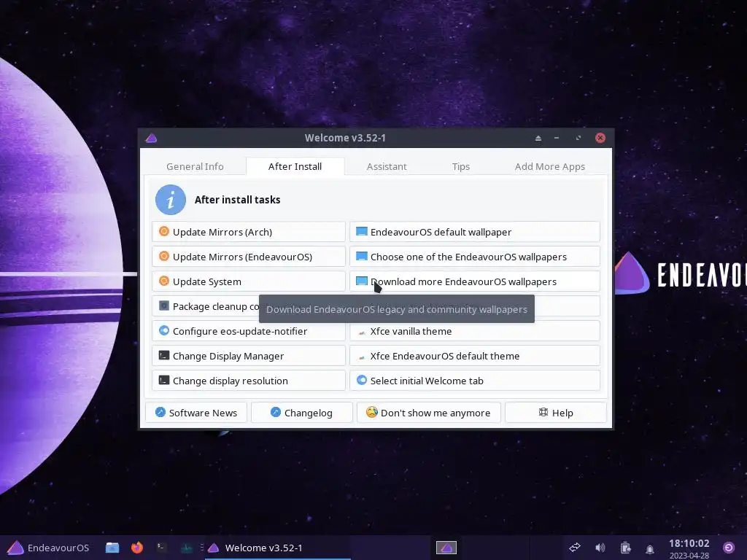Image resolution: width=747 pixels, height=560 pixels.
Task: Open the Changelog
Action: pos(301,413)
